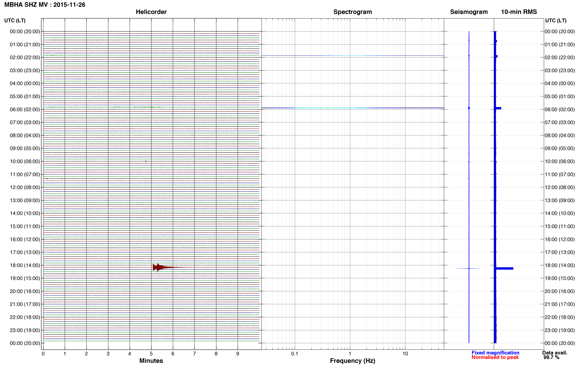Viewport: 588px width, 368px height.
Task: Click the 'Seismogram' panel heading
Action: [469, 12]
